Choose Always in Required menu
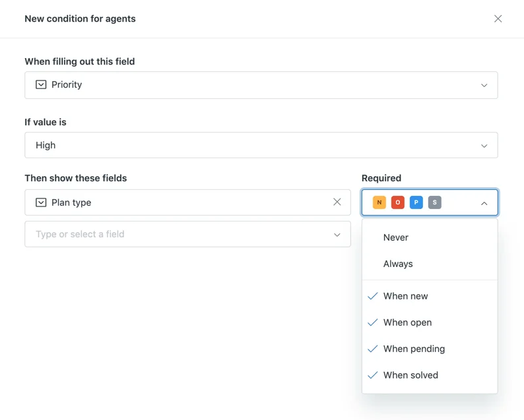The width and height of the screenshot is (524, 420). pyautogui.click(x=430, y=264)
